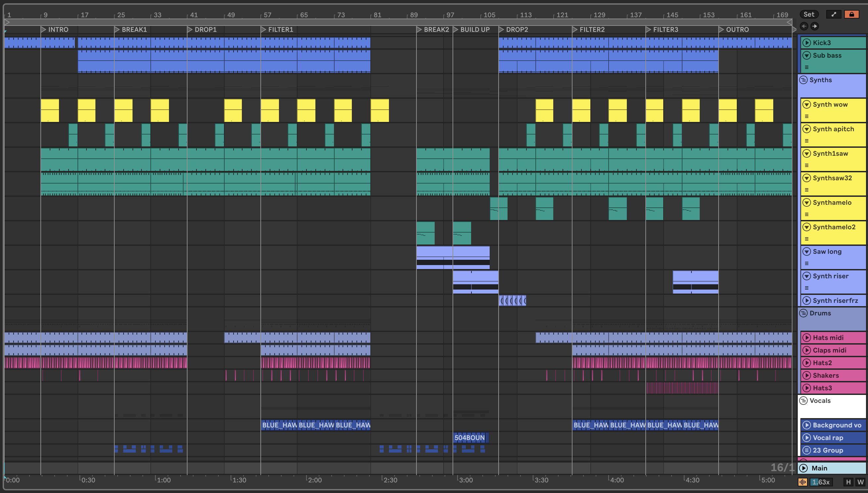Collapse the Sub bass track
This screenshot has width=868, height=493.
pyautogui.click(x=807, y=55)
